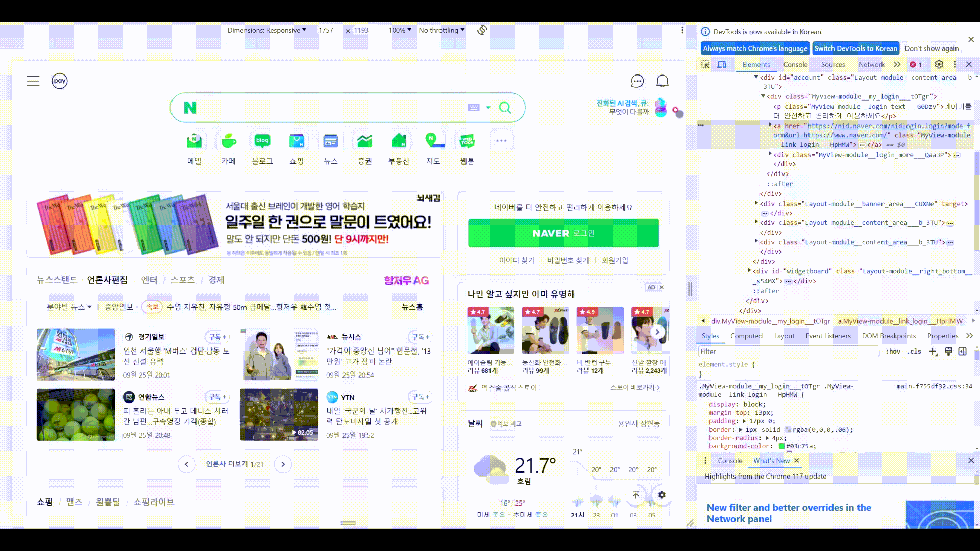The height and width of the screenshot is (551, 980).
Task: Select the Computed styles tab
Action: [746, 336]
